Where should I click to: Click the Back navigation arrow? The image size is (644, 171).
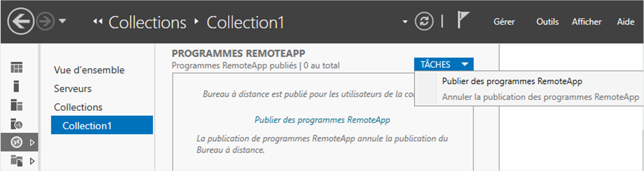coord(21,21)
